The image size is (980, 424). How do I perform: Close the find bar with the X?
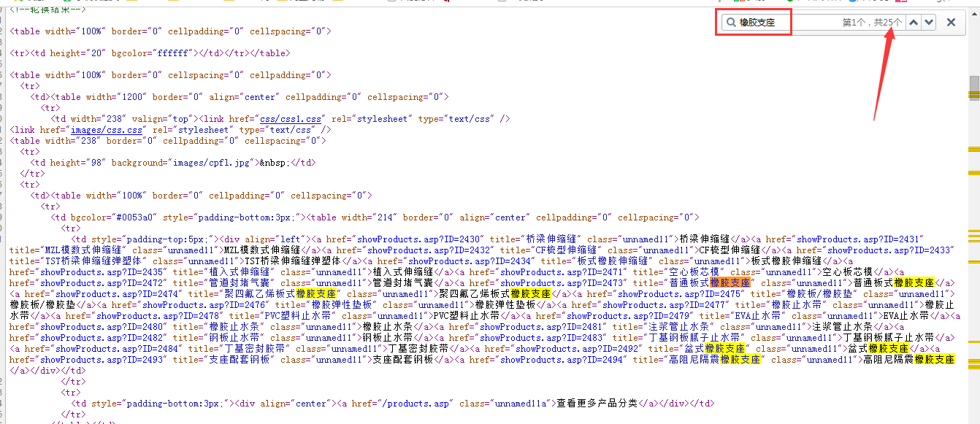[952, 23]
